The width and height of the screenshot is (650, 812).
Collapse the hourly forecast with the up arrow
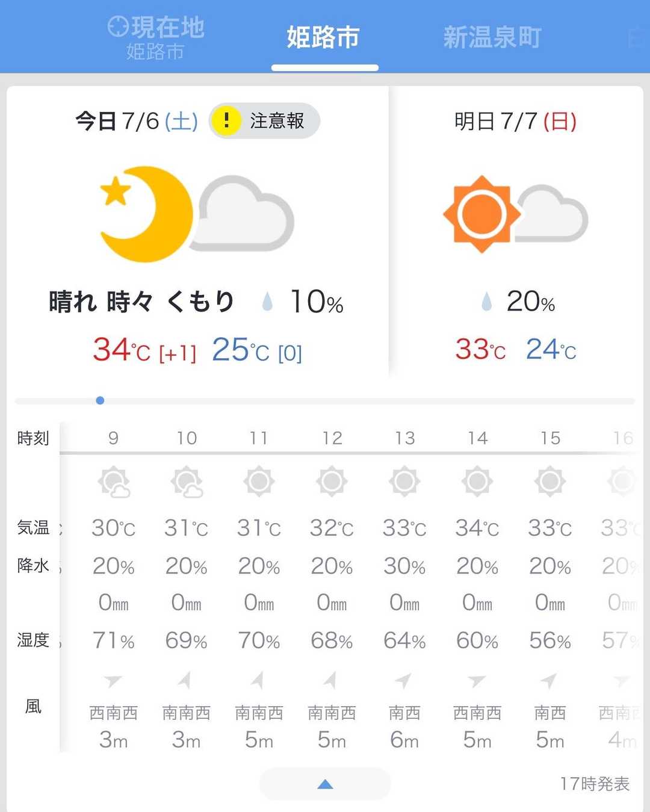(x=325, y=784)
